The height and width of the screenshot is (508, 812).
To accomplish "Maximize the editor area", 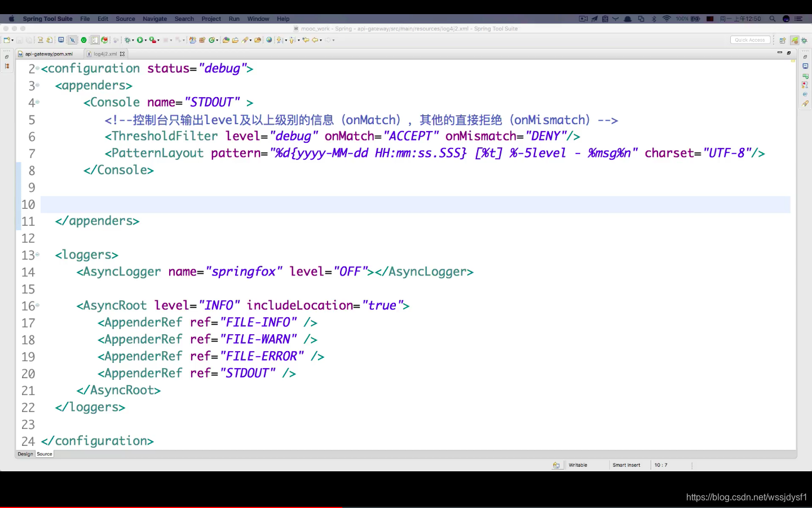I will pos(789,52).
